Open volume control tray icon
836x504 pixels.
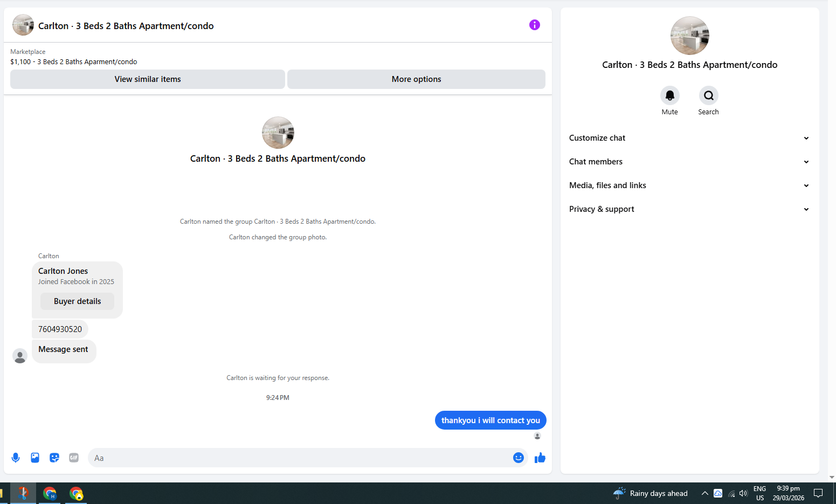pos(744,493)
